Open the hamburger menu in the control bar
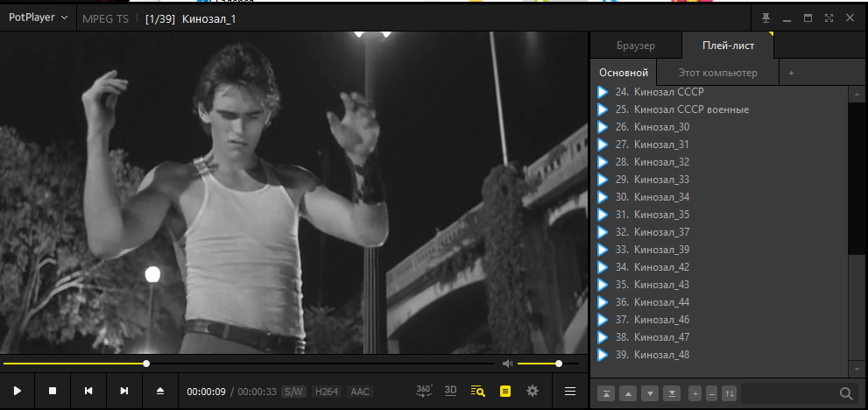Viewport: 868px width, 410px height. (570, 391)
